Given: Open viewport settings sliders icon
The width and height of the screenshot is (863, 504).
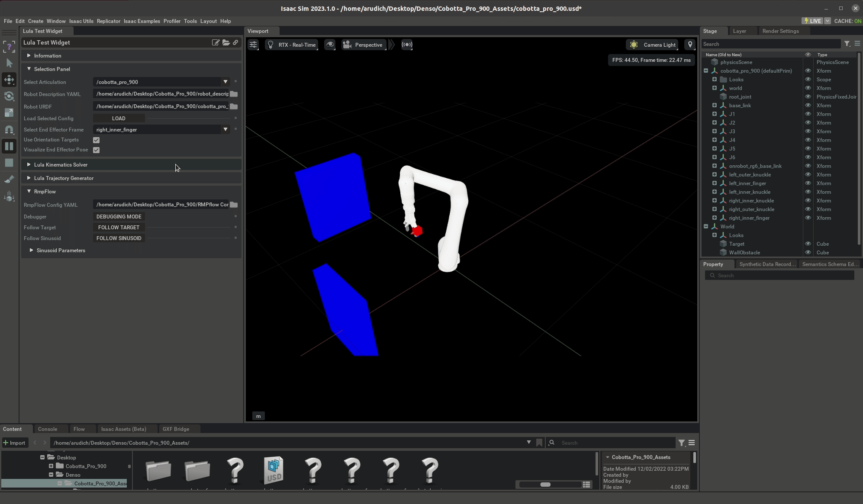Looking at the screenshot, I should [x=253, y=45].
